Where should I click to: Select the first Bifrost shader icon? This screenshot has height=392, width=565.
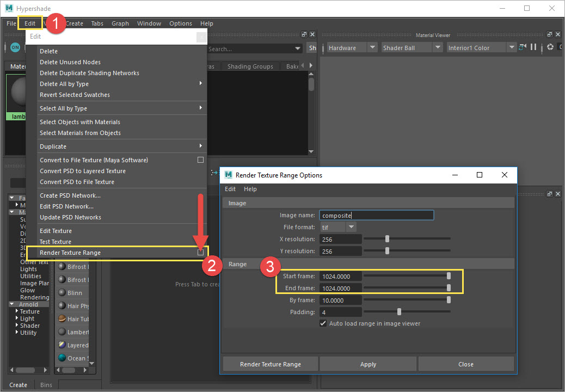63,266
